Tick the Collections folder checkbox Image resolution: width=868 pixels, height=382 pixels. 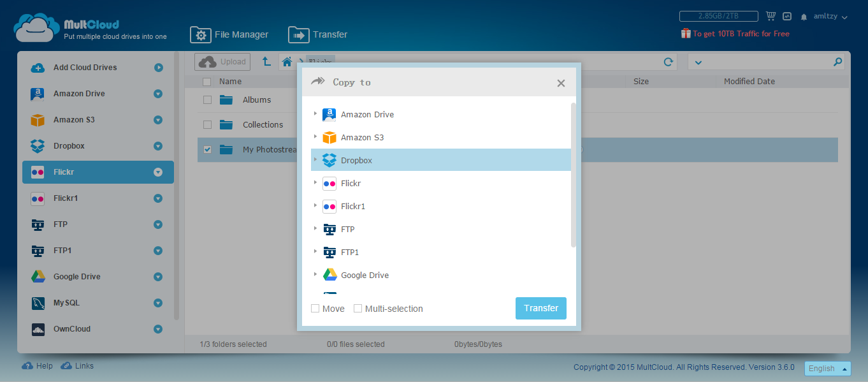tap(207, 124)
